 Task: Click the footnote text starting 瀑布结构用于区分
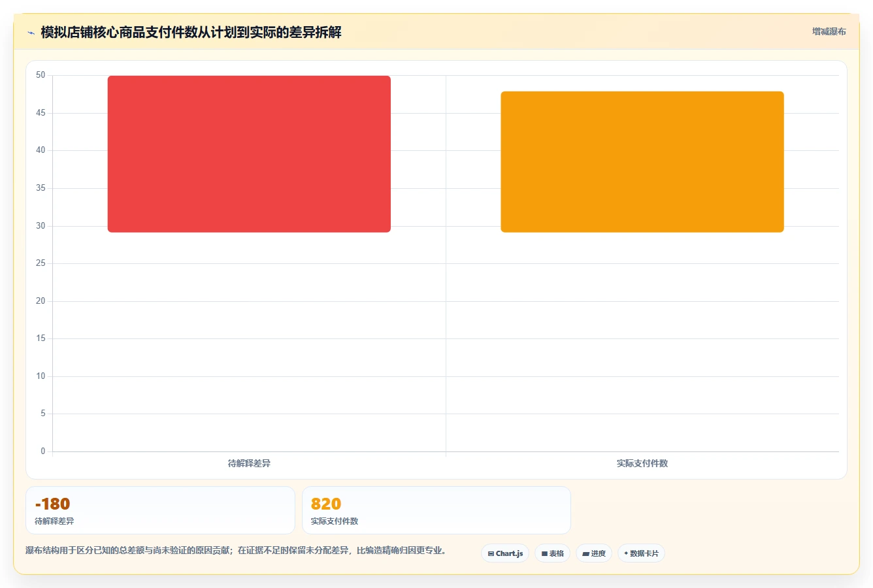[x=237, y=551]
